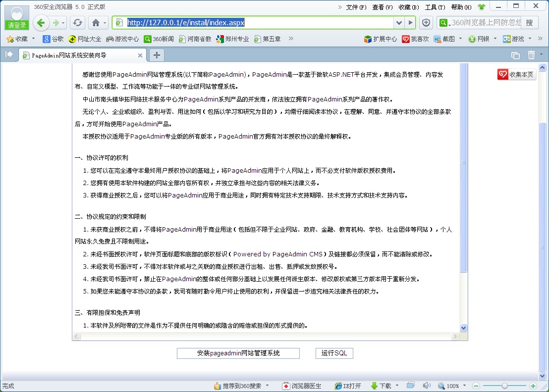Open a new tab with plus
The height and width of the screenshot is (392, 549).
157,55
